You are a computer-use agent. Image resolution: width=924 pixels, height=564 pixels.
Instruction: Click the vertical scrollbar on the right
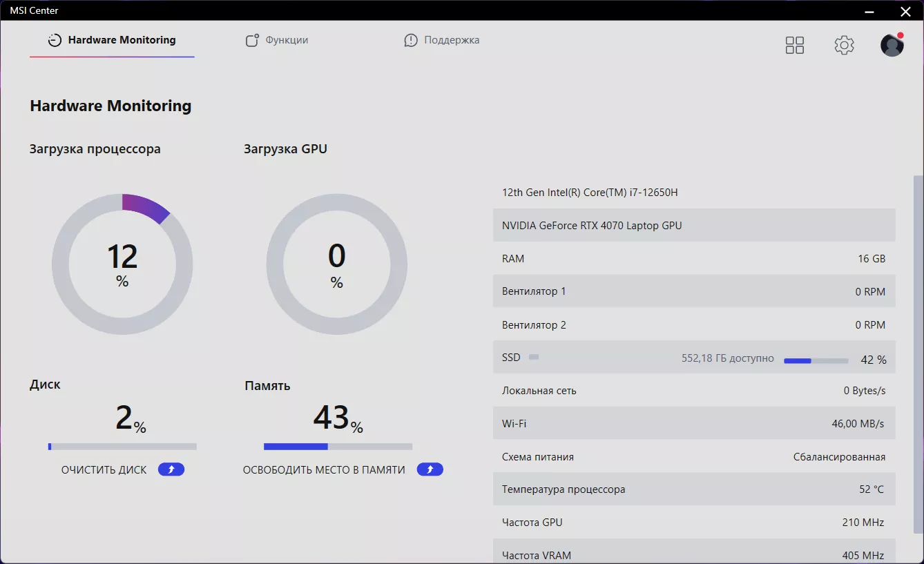click(918, 354)
